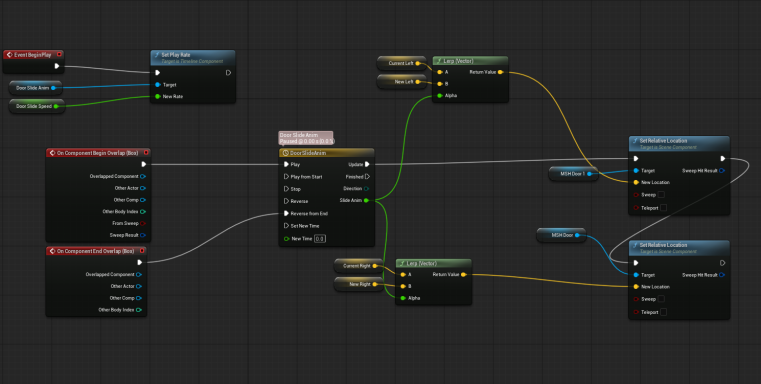
Task: Click the Set Play Rate exec input pin
Action: (x=157, y=73)
